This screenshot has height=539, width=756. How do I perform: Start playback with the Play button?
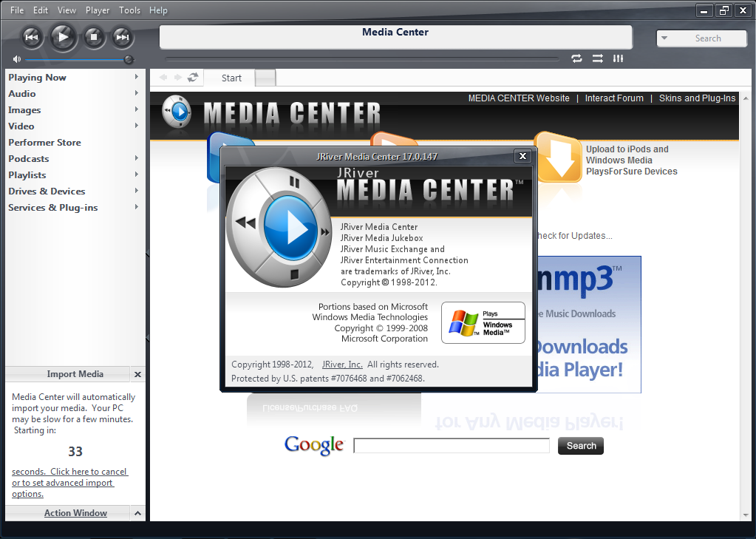click(63, 37)
